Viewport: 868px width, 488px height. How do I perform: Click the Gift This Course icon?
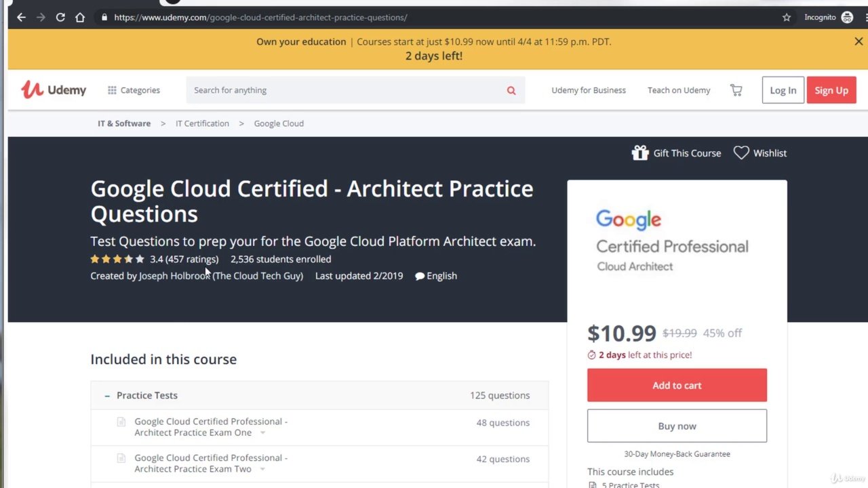point(640,152)
